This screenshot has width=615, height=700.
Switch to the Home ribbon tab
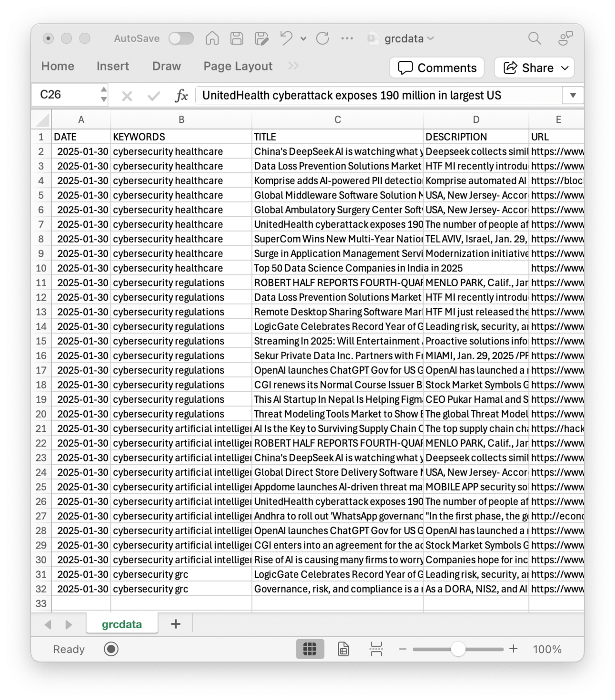pos(58,66)
